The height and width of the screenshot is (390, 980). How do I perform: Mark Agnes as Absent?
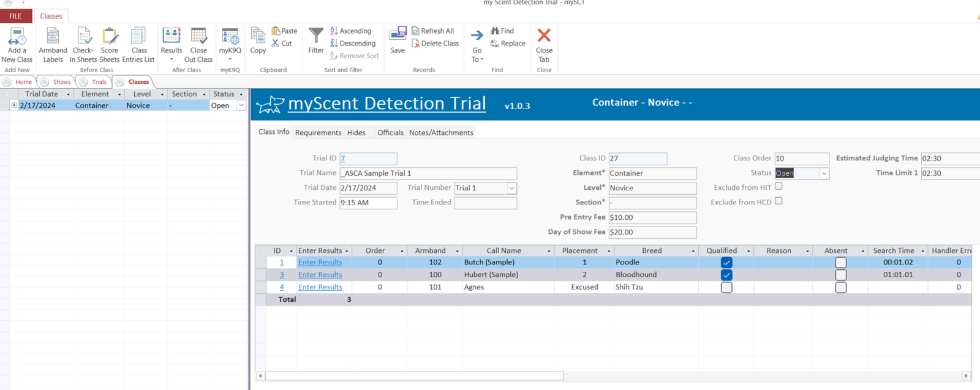pyautogui.click(x=841, y=287)
